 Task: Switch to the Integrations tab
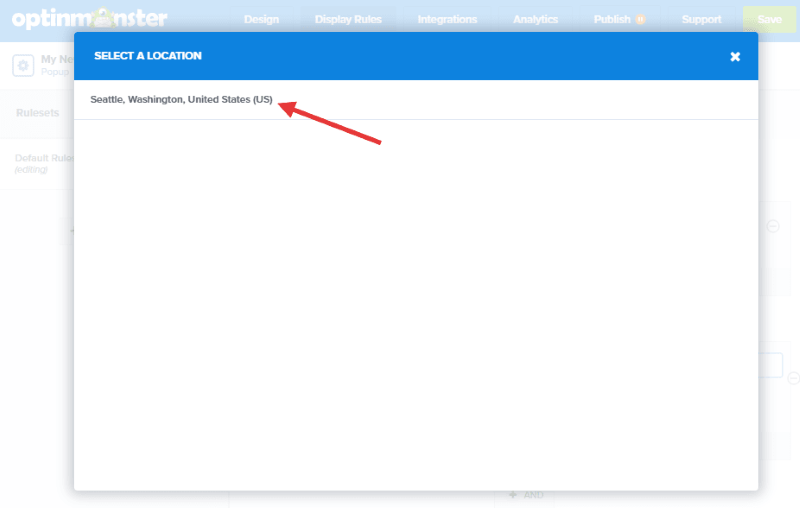(x=447, y=19)
